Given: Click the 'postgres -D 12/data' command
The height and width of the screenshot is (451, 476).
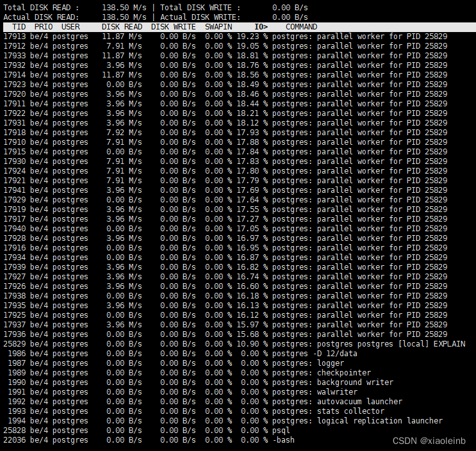Looking at the screenshot, I should [315, 354].
